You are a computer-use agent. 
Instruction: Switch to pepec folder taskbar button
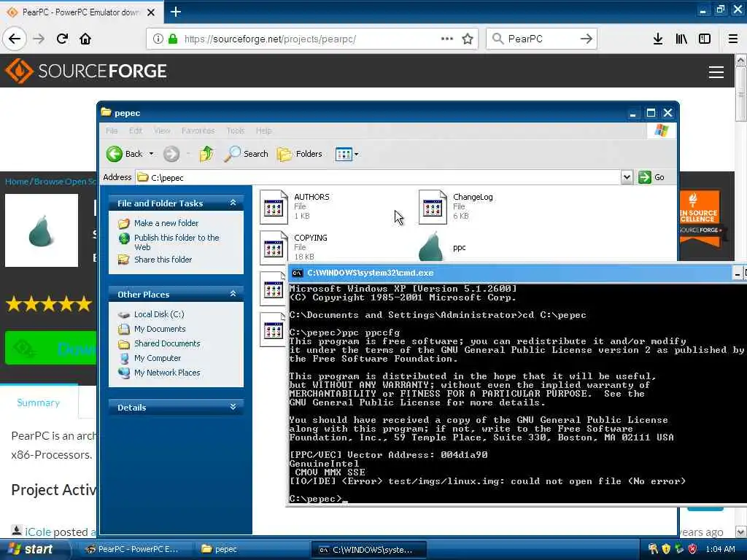pos(251,549)
